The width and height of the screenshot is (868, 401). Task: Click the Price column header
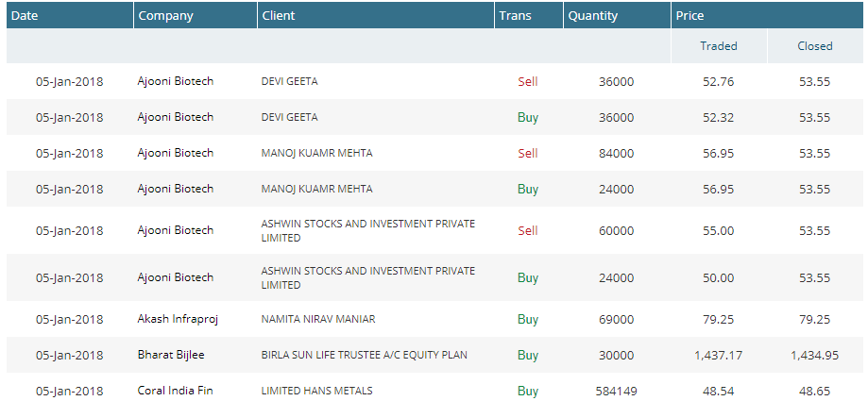click(x=690, y=16)
